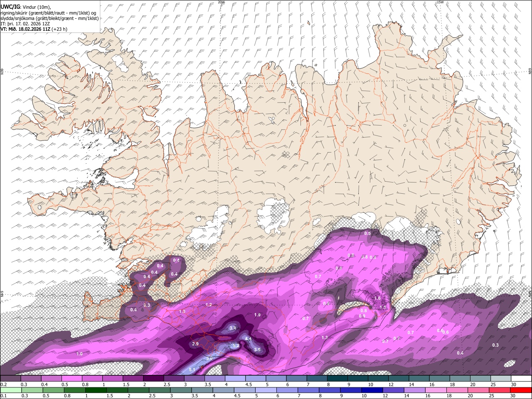Screen dimensions: 532x399
Task: Pick the dark navy swatch above the lower 10 label
Action: [372, 390]
